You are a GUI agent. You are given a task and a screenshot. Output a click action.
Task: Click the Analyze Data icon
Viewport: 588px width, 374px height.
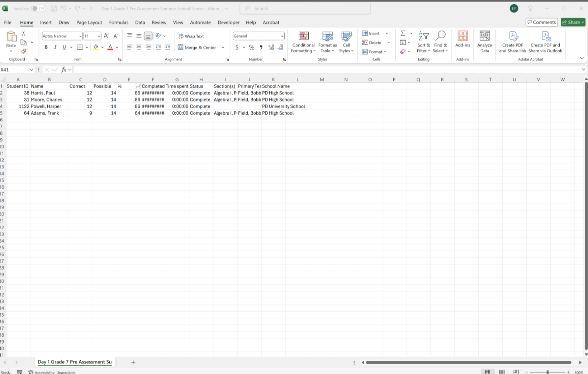485,42
